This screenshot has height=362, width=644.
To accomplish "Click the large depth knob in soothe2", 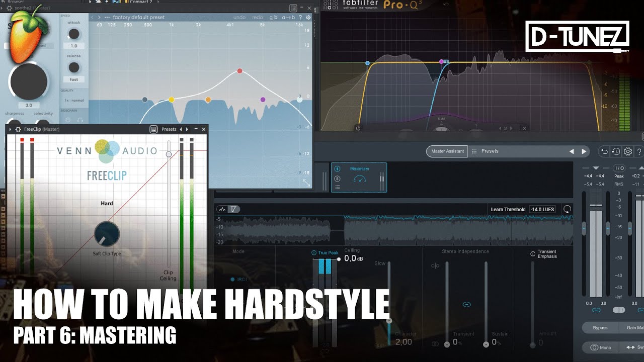I will [x=28, y=81].
